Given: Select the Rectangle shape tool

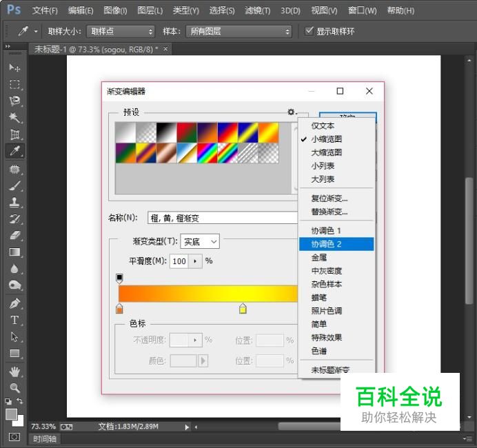Looking at the screenshot, I should tap(14, 354).
